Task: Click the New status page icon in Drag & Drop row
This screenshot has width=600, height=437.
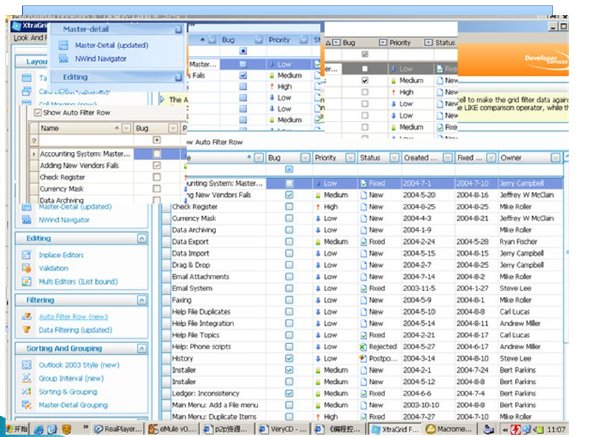Action: (363, 265)
